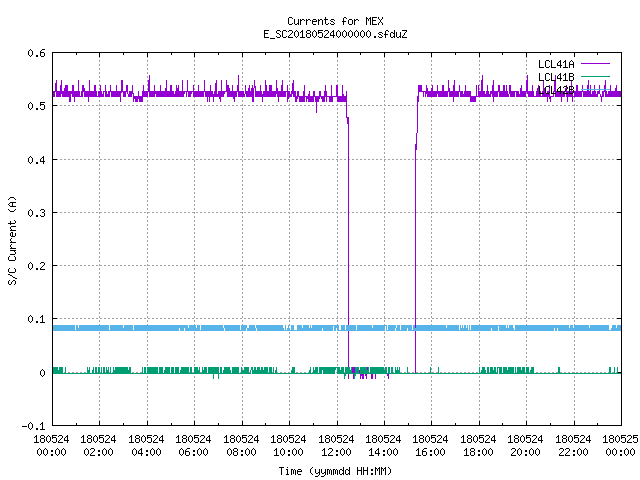The image size is (640, 480).
Task: Click the 10:00 x-axis tick label
Action: pos(288,452)
